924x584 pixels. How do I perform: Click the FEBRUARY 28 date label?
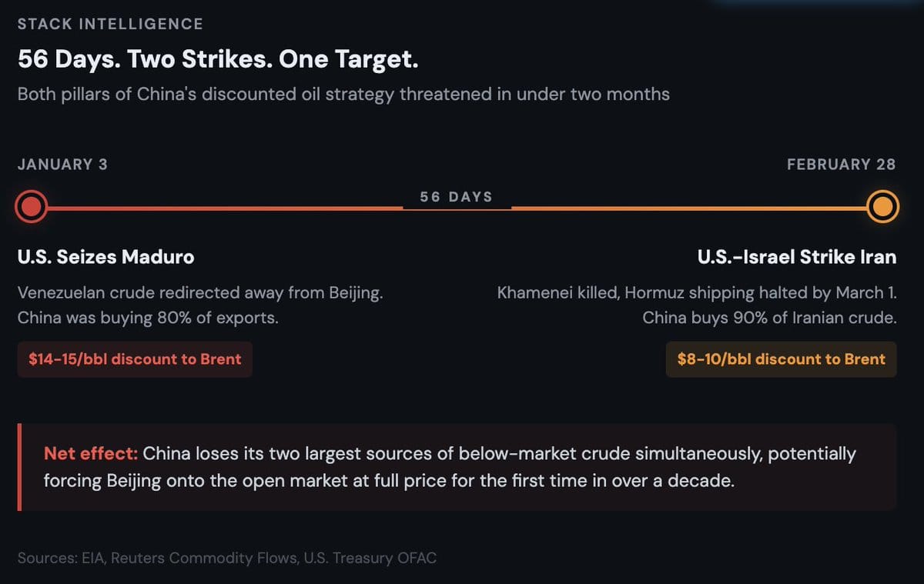point(842,165)
